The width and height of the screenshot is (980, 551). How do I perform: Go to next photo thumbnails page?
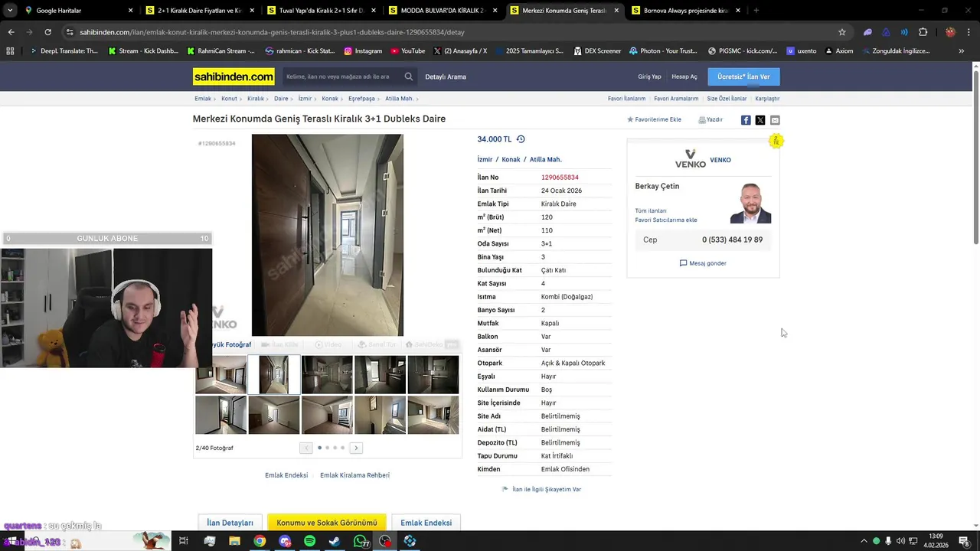(356, 448)
